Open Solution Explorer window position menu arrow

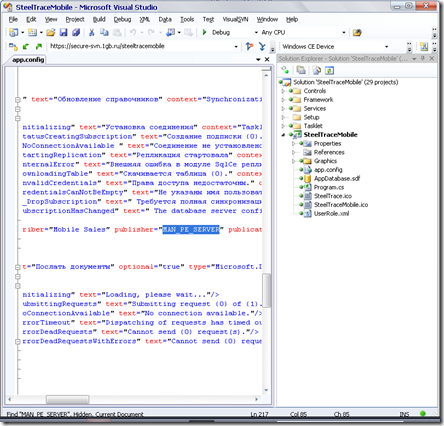pos(414,59)
